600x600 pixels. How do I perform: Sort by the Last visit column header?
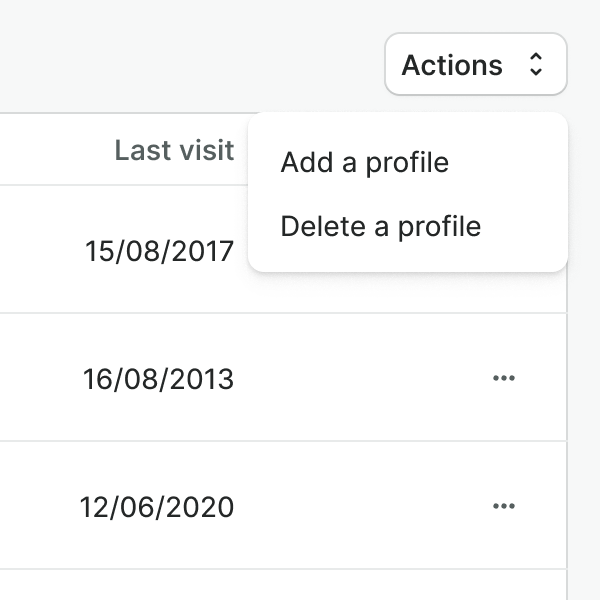click(x=174, y=150)
